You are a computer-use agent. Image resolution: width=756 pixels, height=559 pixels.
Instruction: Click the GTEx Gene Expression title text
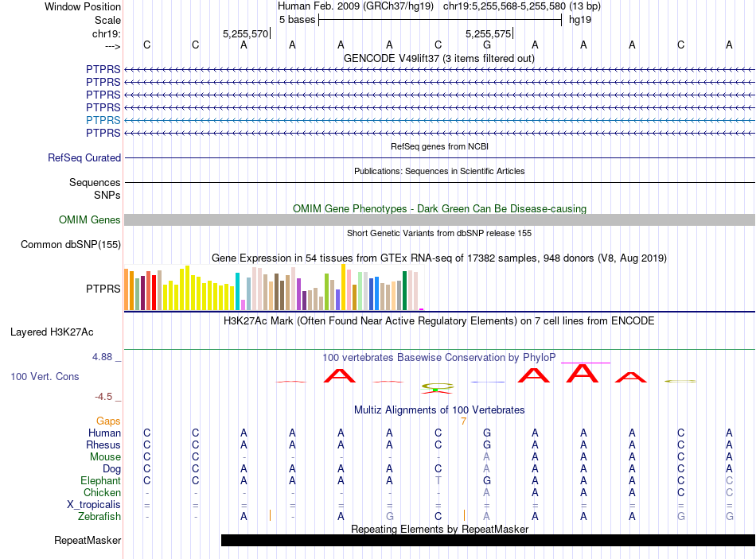pos(439,258)
